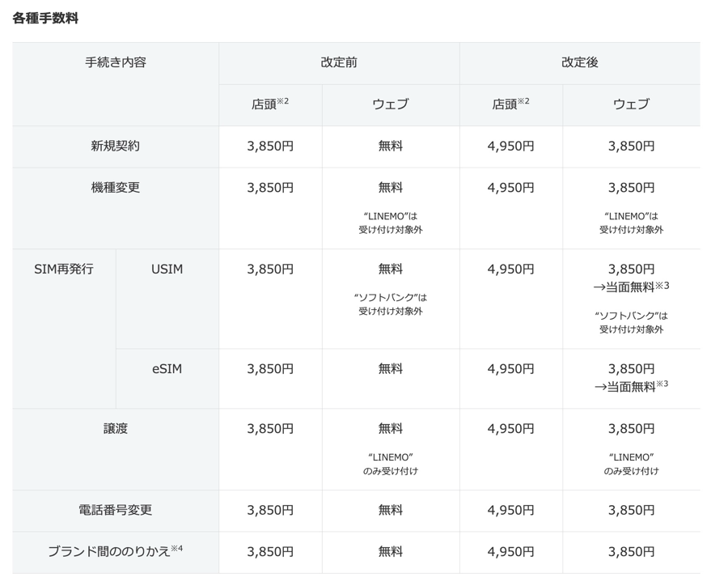This screenshot has width=728, height=586.
Task: Click 新規契約 改定後 web 3,850円 cell
Action: point(632,146)
